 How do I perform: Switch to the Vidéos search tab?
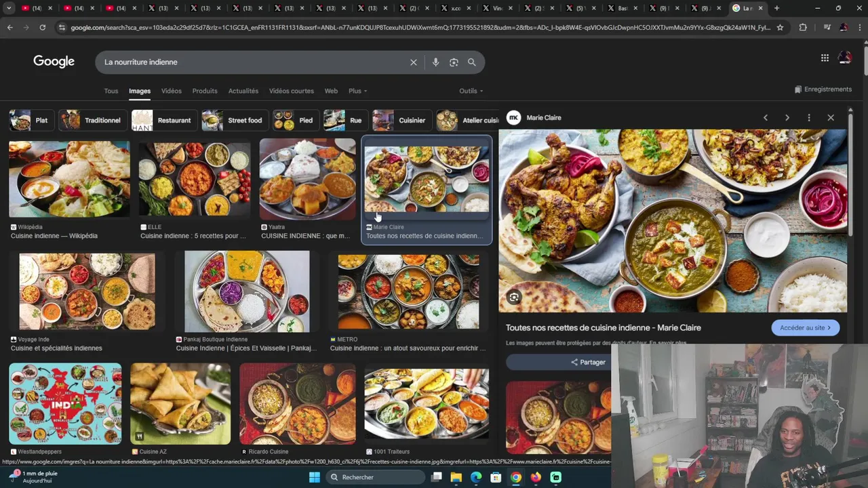[172, 91]
